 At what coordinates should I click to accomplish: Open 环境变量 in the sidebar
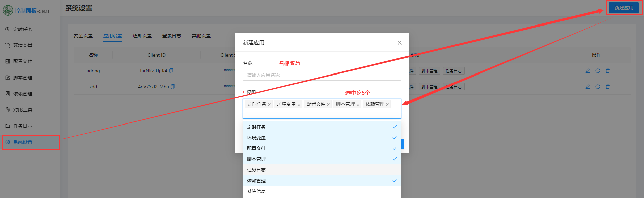(23, 45)
